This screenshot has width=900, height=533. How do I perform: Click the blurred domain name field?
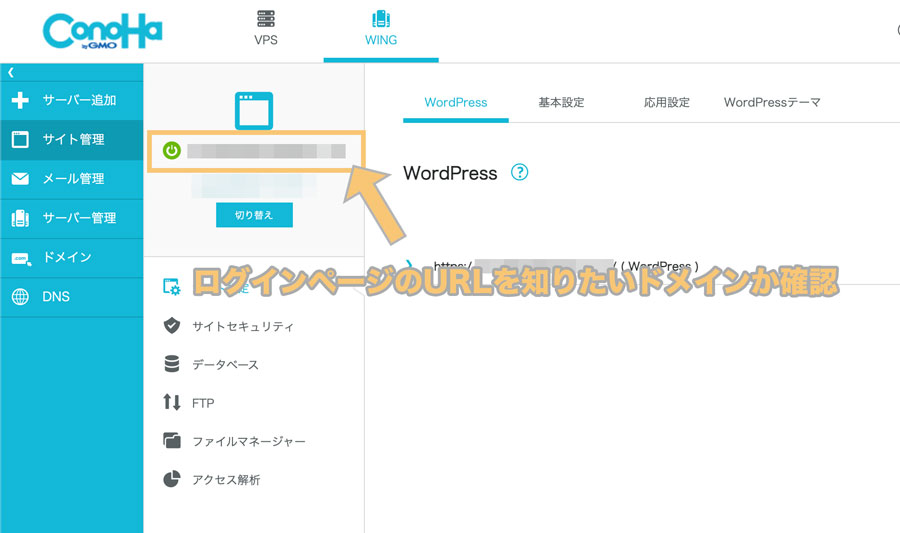tap(266, 151)
